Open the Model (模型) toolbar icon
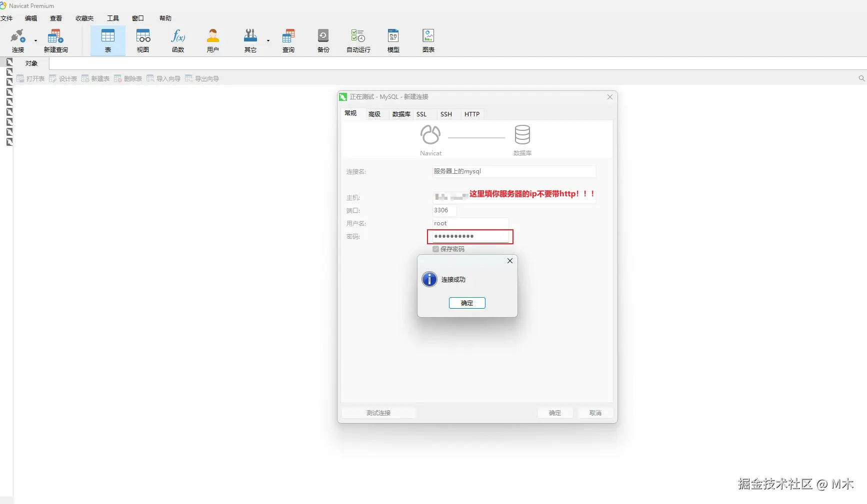Image resolution: width=867 pixels, height=504 pixels. pos(393,40)
